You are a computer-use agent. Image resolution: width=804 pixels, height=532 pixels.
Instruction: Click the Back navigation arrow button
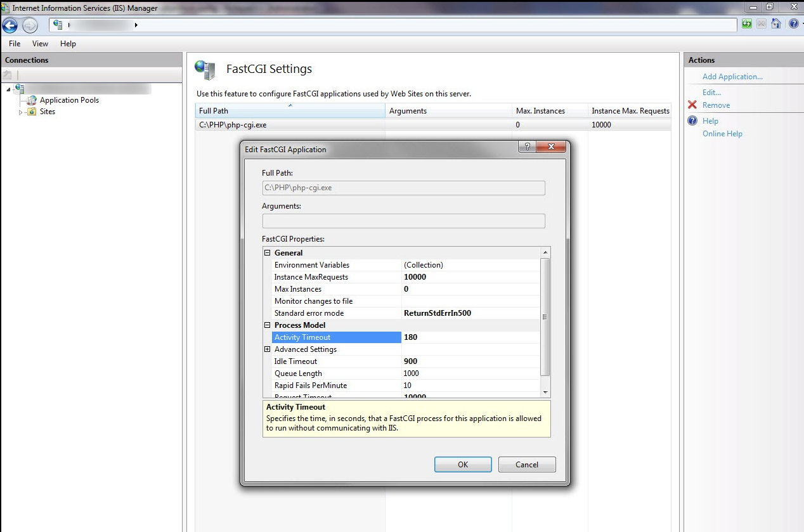[10, 25]
